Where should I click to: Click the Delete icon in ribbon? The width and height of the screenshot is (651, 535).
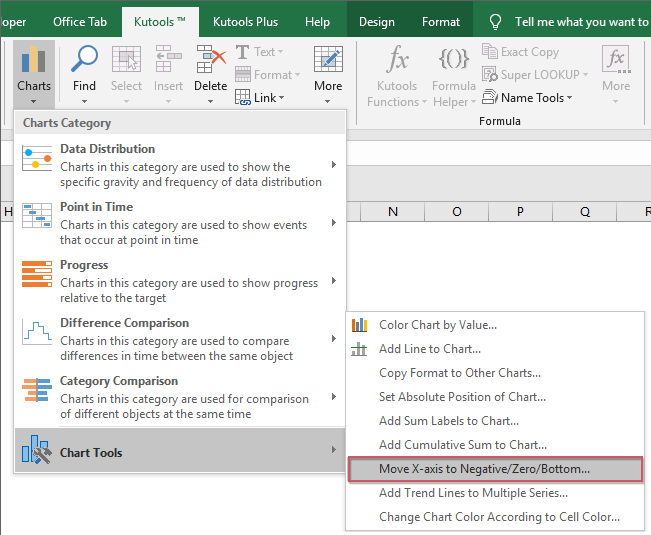pos(210,62)
